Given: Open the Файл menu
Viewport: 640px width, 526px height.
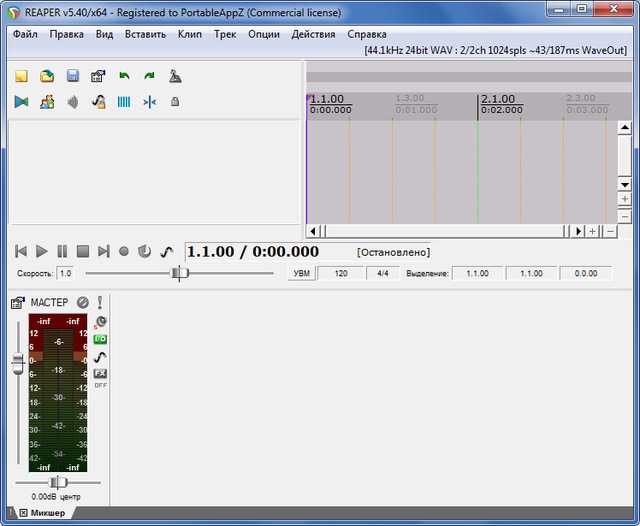Looking at the screenshot, I should (x=26, y=34).
